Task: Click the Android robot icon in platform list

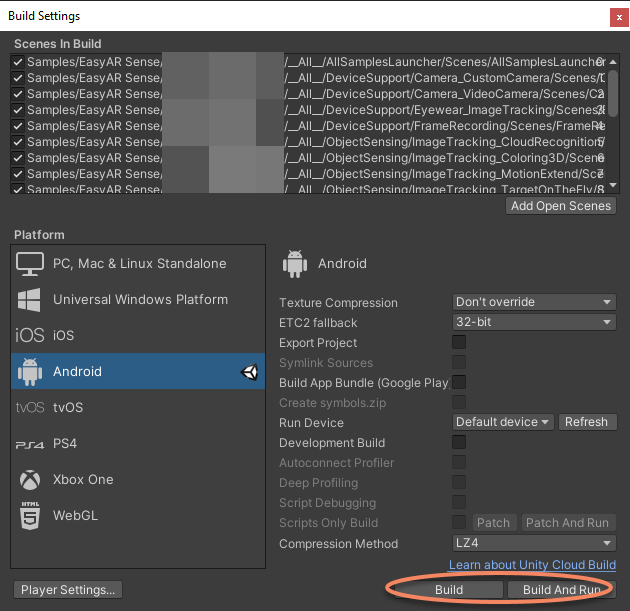Action: point(30,372)
